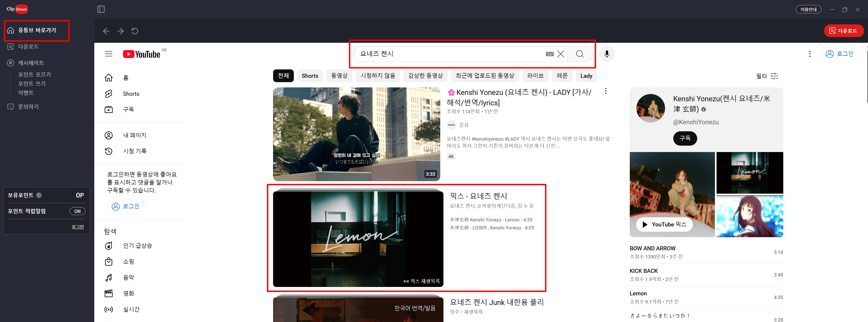
Task: Open the three-dot menu near 로그인
Action: pos(810,53)
